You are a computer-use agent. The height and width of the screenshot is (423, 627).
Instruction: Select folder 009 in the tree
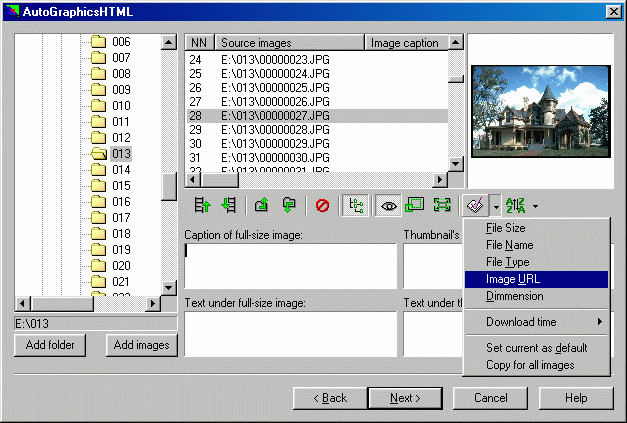coord(121,90)
